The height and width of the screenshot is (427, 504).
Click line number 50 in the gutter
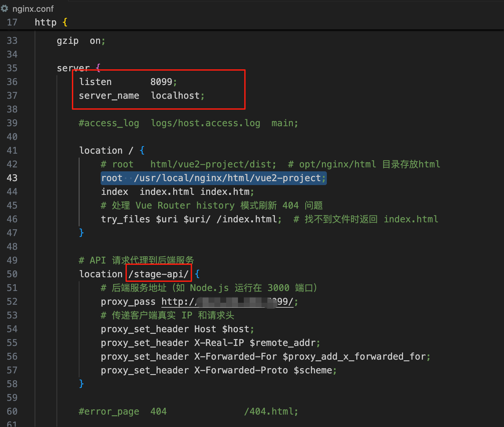[x=12, y=274]
